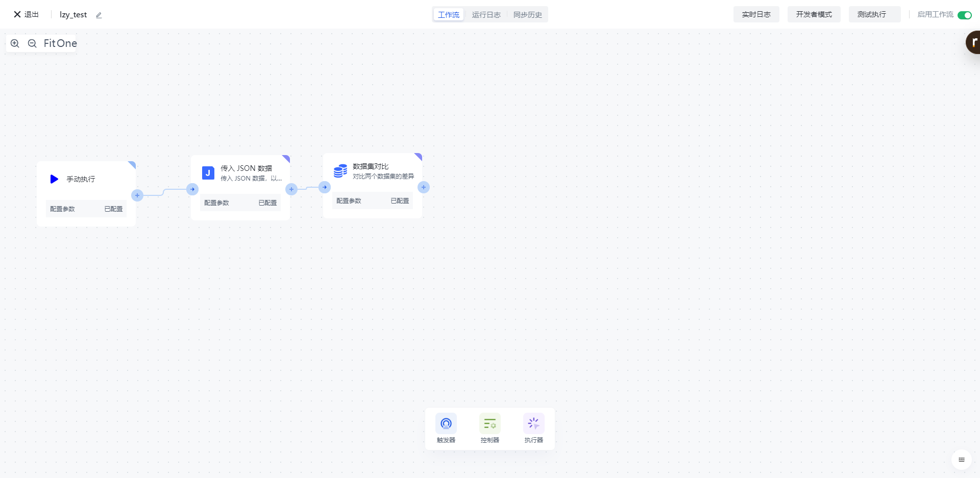980x478 pixels.
Task: Click the grid menu button in bottom corner
Action: (961, 460)
